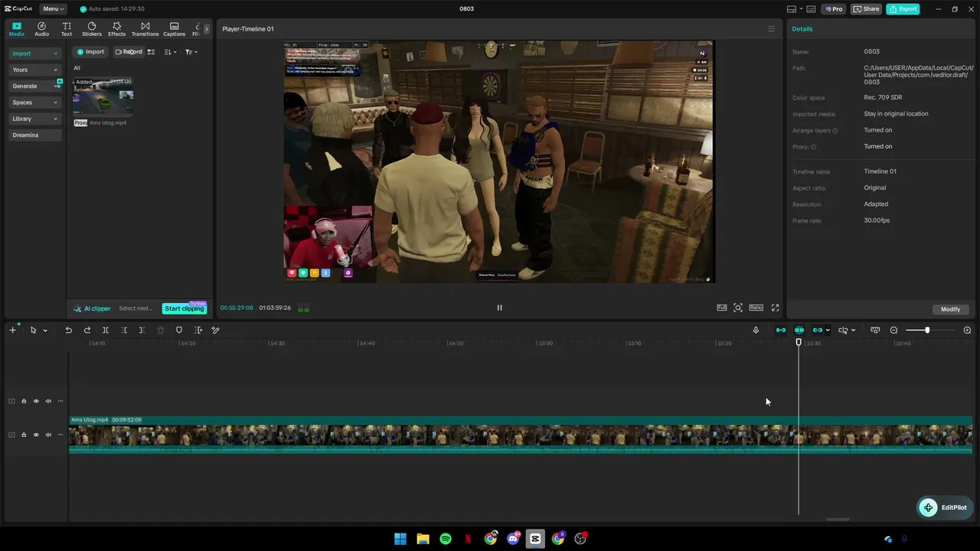Click the plus icon at timeline toolbar start
The width and height of the screenshot is (980, 551).
click(x=12, y=330)
